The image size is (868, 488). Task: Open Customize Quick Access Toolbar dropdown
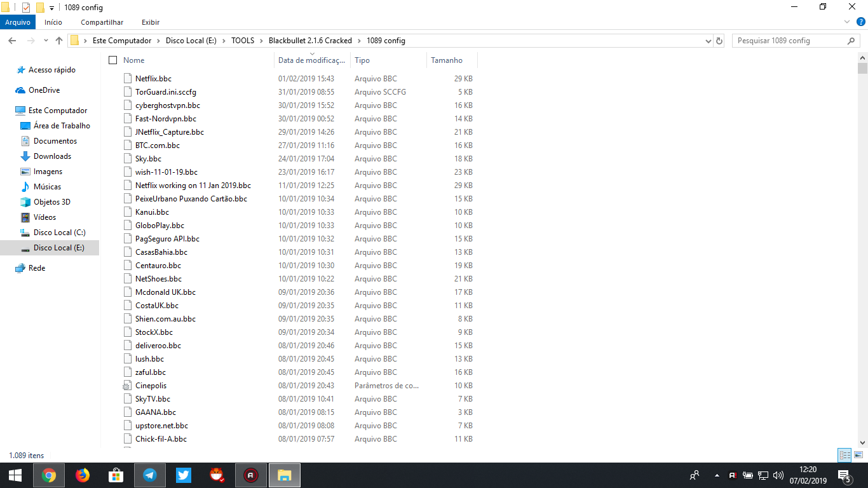(51, 8)
